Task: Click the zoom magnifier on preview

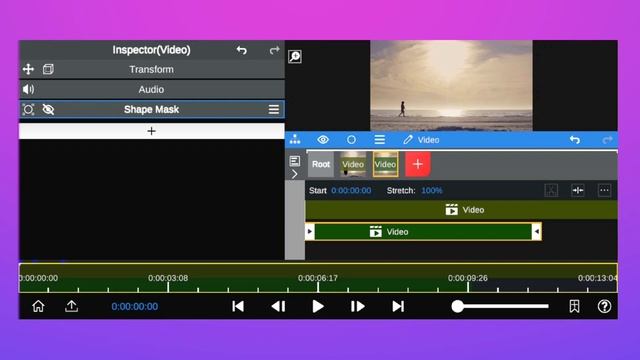Action: click(295, 56)
